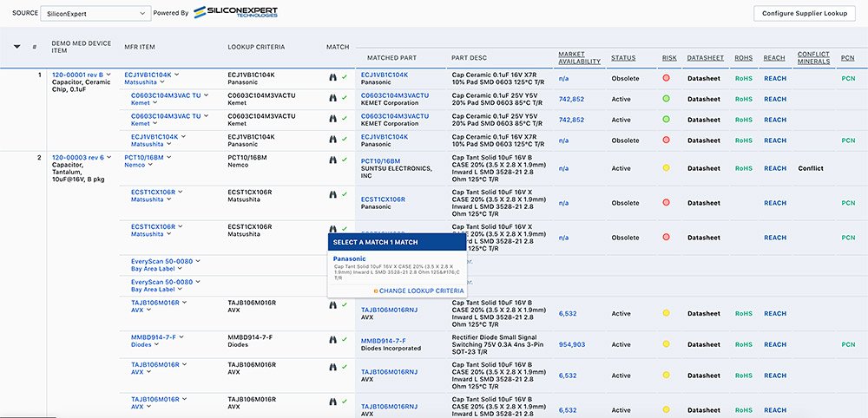868x418 pixels.
Task: Click orange icon beside Change Lookup Criteria
Action: (x=376, y=291)
